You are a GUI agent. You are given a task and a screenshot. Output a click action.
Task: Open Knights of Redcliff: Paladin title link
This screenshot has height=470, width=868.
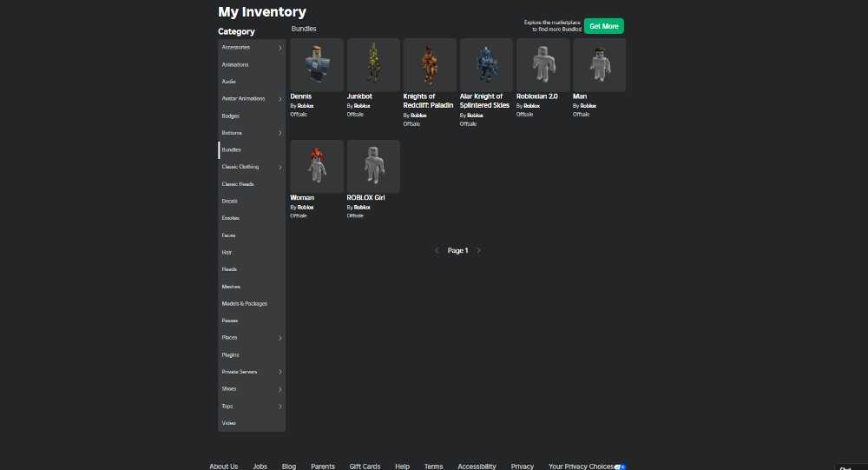click(x=428, y=101)
